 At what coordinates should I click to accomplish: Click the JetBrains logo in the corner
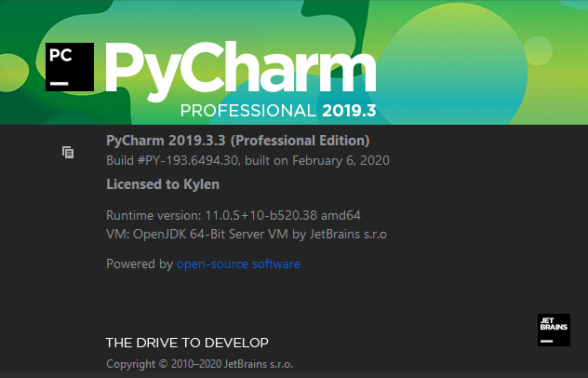[x=554, y=330]
